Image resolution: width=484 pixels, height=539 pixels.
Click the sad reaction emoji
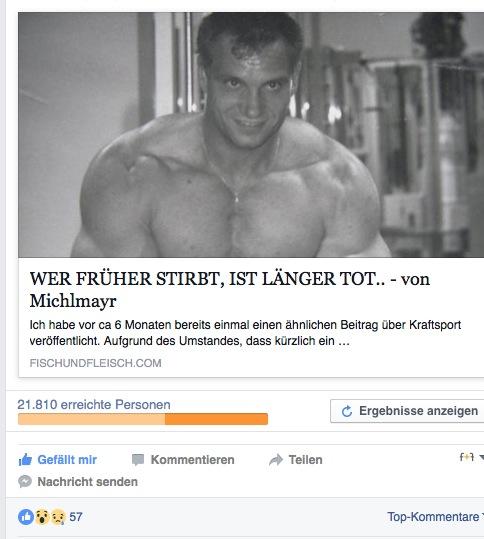click(58, 517)
